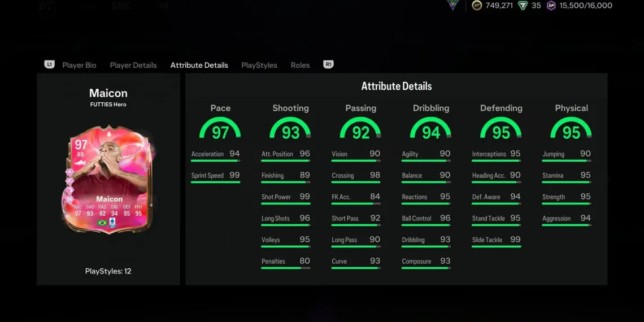Go to the Roles tab
644x322 pixels.
[x=300, y=65]
